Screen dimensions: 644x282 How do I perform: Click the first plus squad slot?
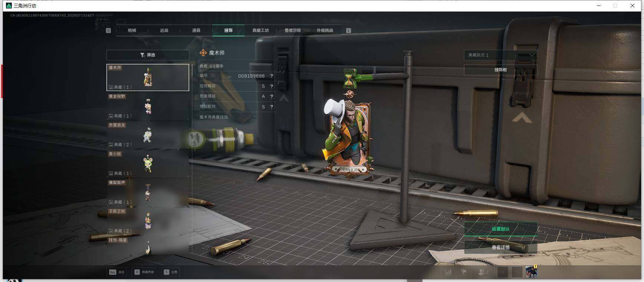pos(503,272)
